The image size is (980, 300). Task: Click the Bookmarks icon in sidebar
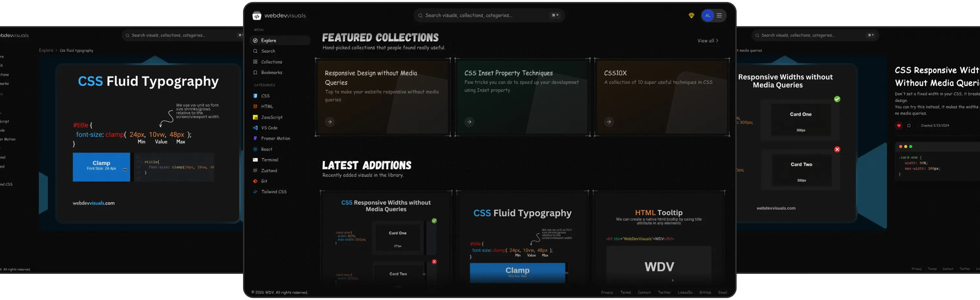(x=255, y=72)
